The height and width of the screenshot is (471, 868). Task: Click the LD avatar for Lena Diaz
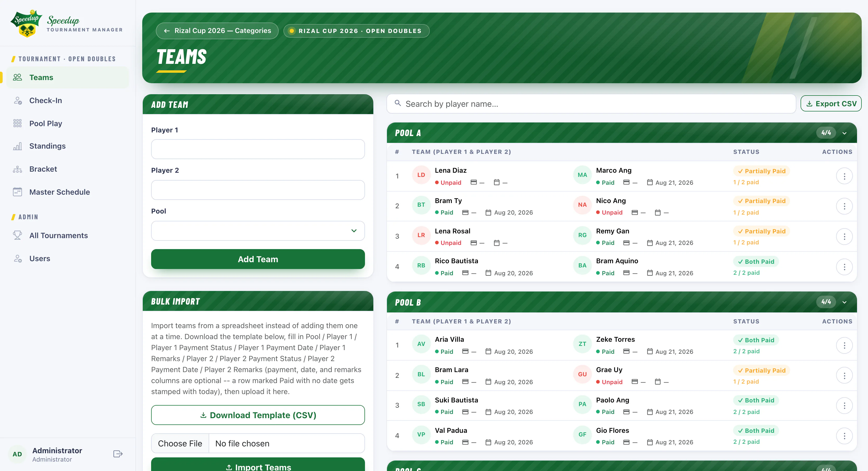point(421,175)
